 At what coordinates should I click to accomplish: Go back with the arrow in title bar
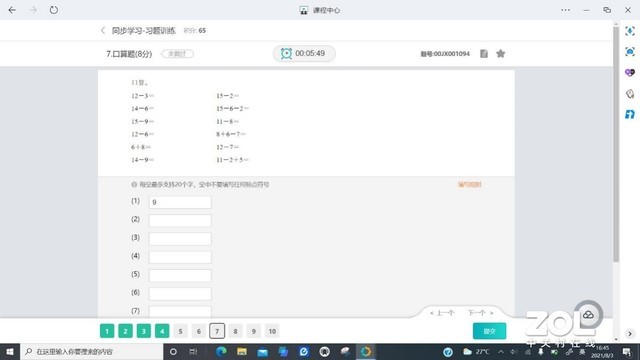[x=12, y=10]
